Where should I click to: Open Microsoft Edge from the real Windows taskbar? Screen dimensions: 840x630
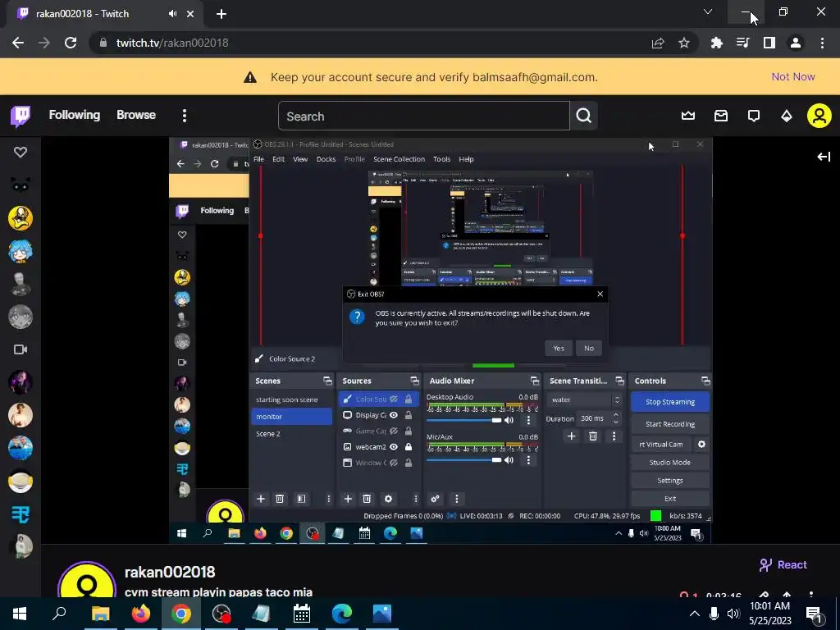click(x=342, y=614)
